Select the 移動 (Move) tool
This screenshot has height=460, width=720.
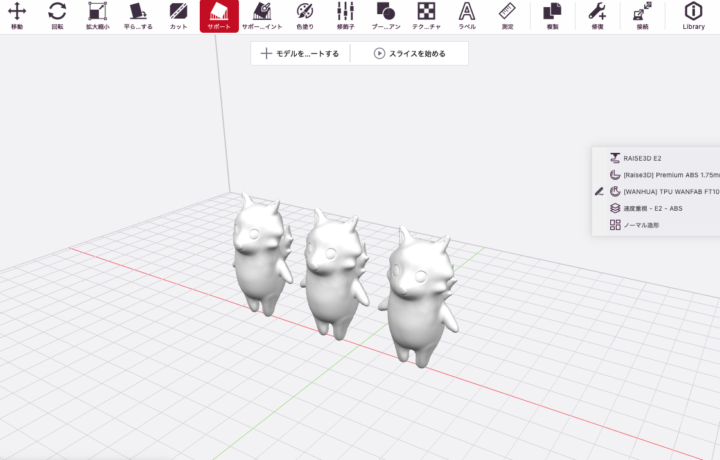[x=17, y=16]
